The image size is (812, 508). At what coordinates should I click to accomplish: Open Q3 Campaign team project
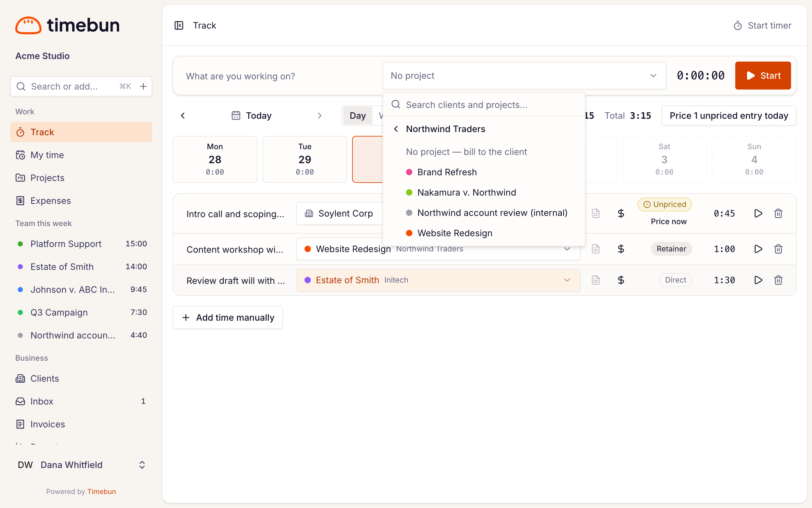81,312
